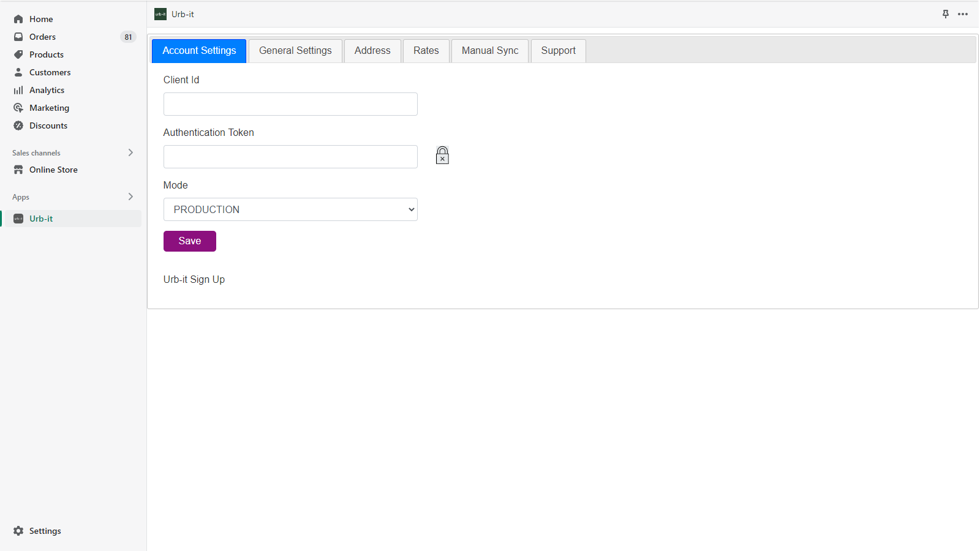Open the Mode dropdown showing PRODUCTION
The image size is (980, 551).
[290, 209]
